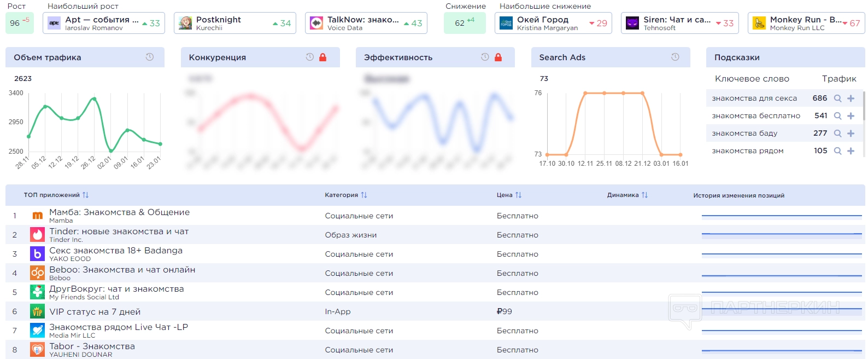
Task: Click the red lock icon in Конкуренция panel
Action: (x=322, y=57)
